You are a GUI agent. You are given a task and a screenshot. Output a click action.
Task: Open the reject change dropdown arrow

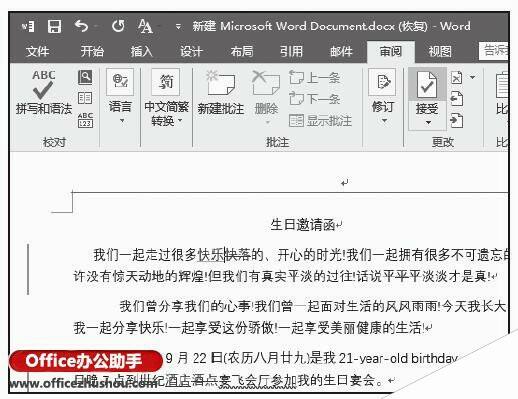click(472, 77)
